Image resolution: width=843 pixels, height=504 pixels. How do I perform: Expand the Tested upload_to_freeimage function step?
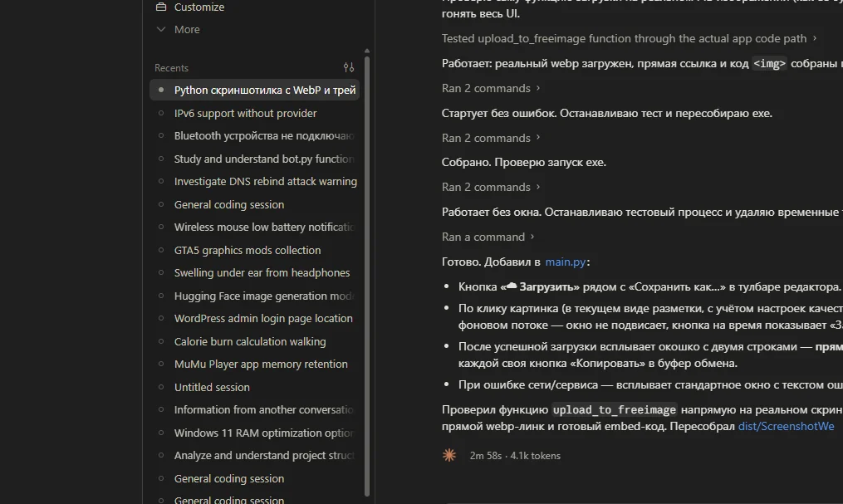[629, 38]
